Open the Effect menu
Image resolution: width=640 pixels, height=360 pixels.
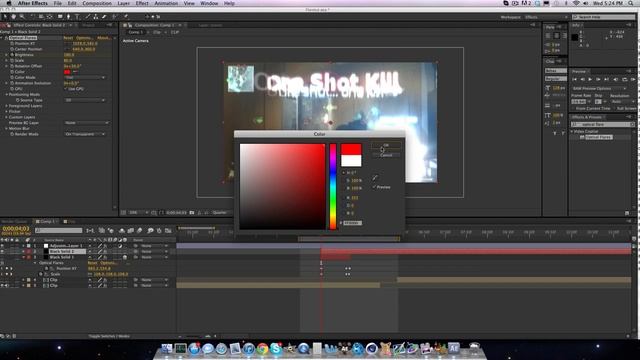pos(142,3)
